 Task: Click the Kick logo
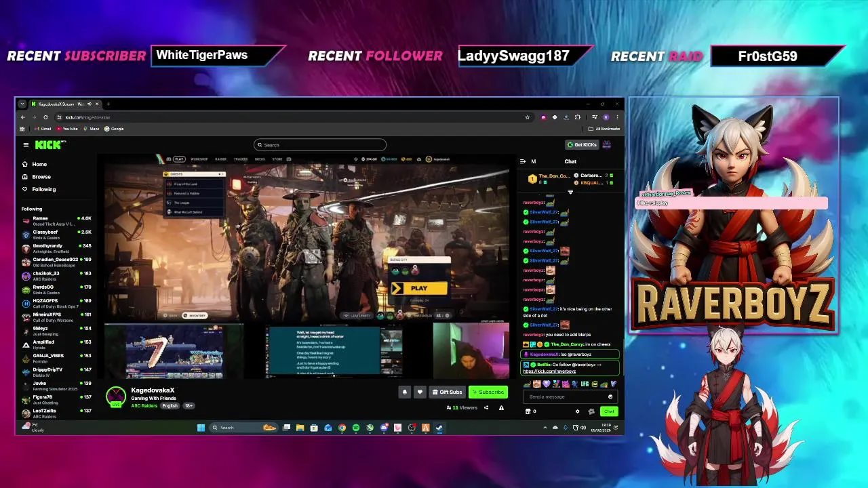[50, 144]
